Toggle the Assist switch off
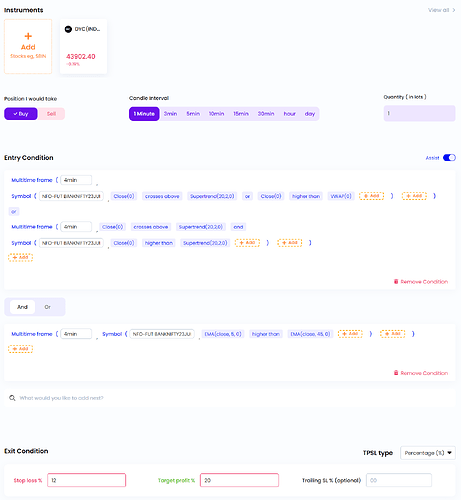 (x=449, y=158)
